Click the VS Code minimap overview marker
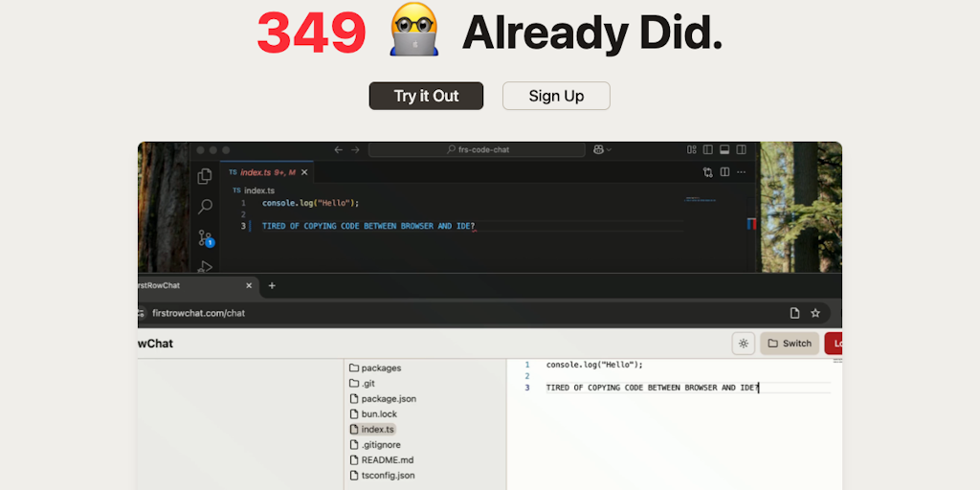 [x=752, y=224]
